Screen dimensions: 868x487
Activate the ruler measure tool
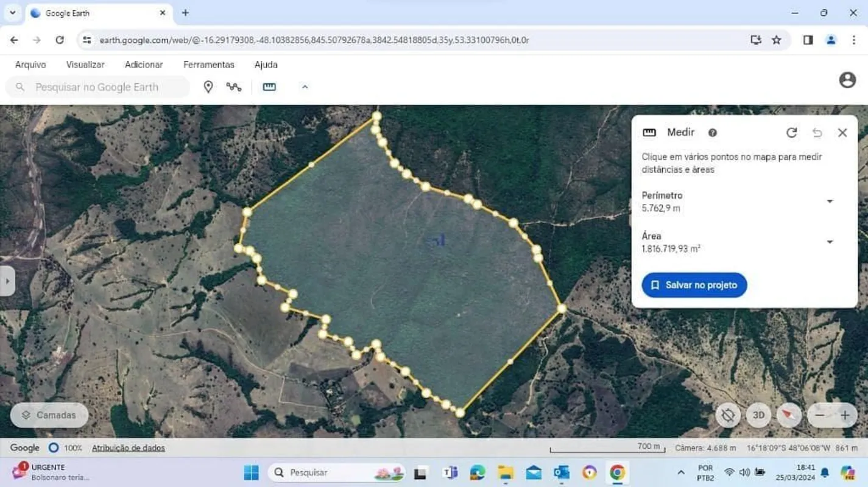(269, 87)
